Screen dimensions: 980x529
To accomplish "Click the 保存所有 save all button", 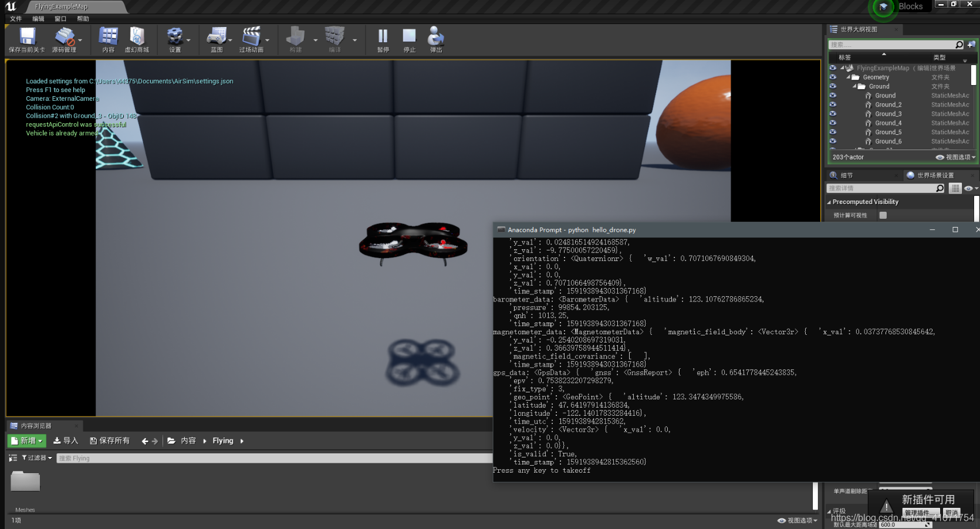I will (x=110, y=440).
